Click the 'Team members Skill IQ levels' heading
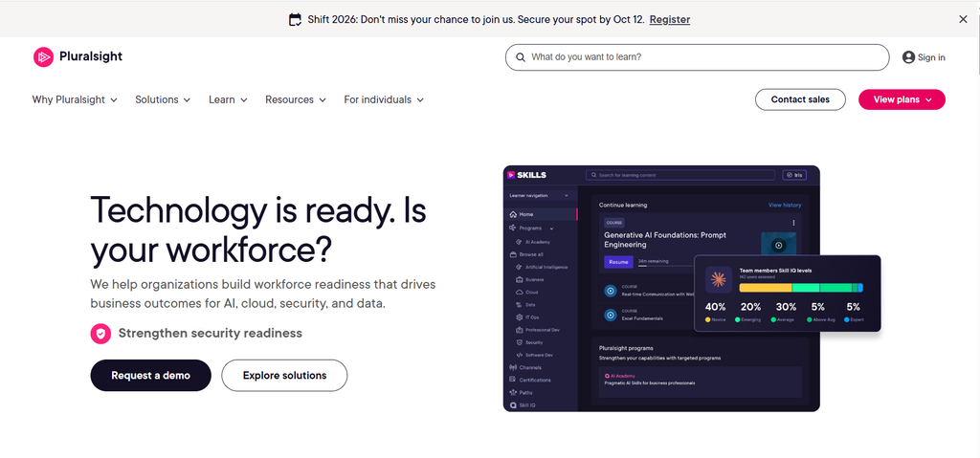The image size is (980, 458). (775, 271)
